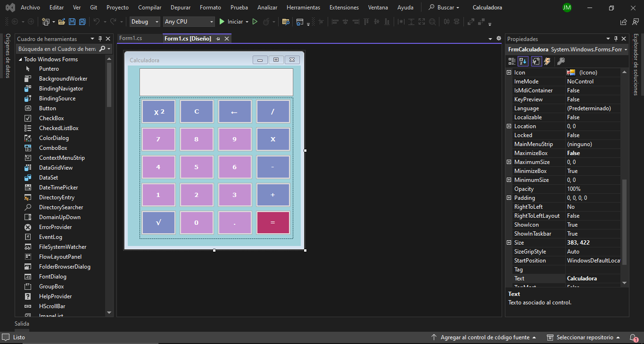Sort Properties alphabetically
The width and height of the screenshot is (644, 344).
523,61
